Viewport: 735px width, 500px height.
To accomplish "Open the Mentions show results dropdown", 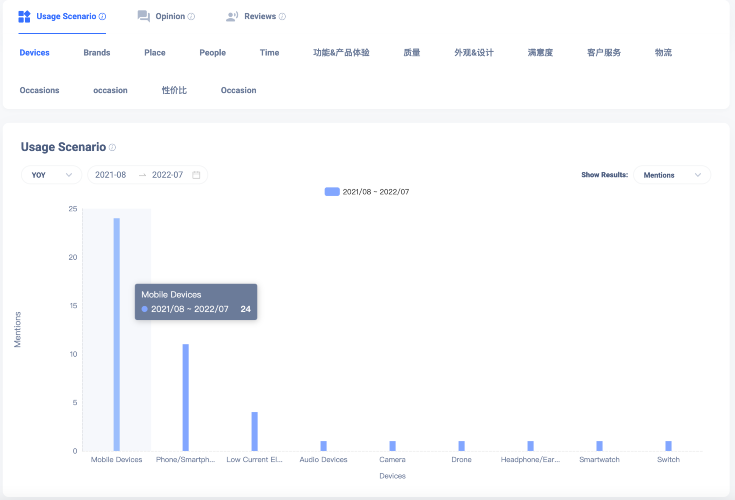I will point(672,175).
